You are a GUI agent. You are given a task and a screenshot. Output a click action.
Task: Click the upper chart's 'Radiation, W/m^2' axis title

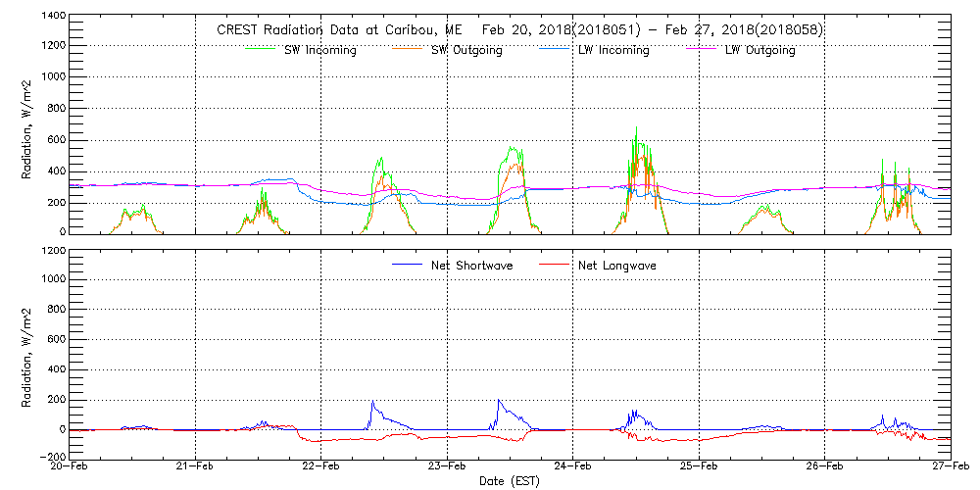(29, 124)
